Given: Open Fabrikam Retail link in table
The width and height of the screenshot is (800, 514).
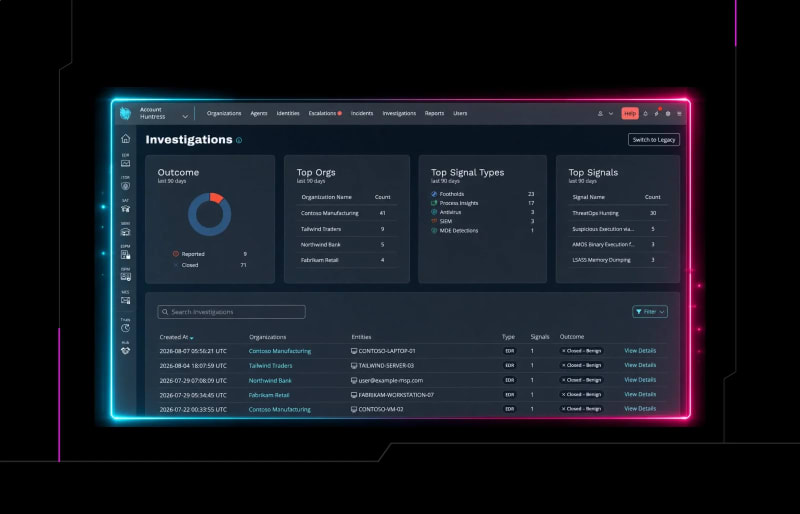Looking at the screenshot, I should pos(269,395).
